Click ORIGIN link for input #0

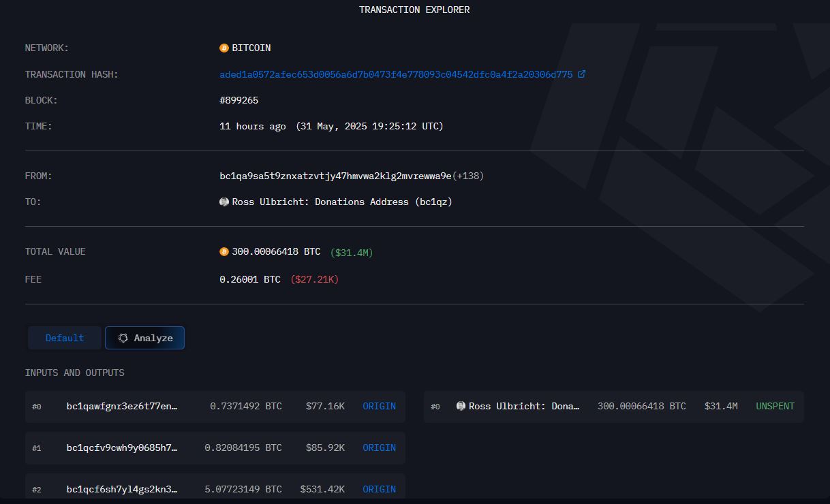pyautogui.click(x=379, y=406)
